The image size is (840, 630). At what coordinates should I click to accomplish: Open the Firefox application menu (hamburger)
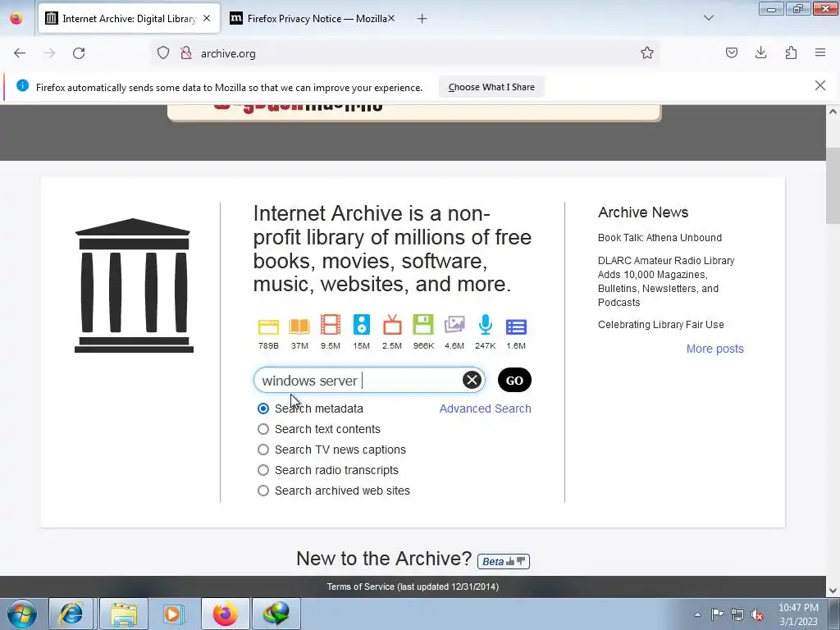(x=820, y=52)
